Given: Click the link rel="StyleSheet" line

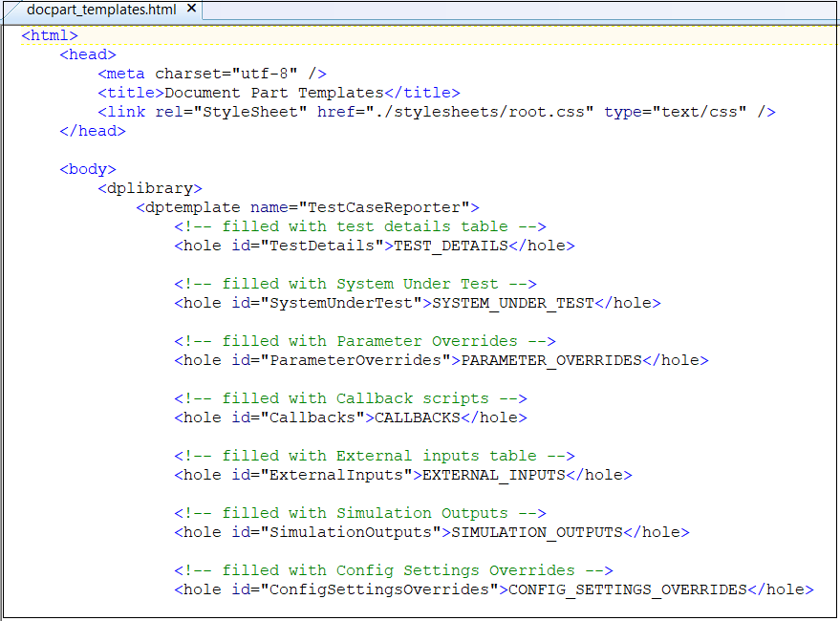Looking at the screenshot, I should [x=436, y=112].
